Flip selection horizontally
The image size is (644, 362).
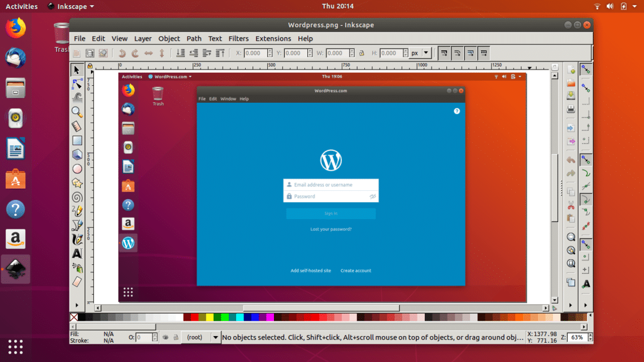coord(149,53)
